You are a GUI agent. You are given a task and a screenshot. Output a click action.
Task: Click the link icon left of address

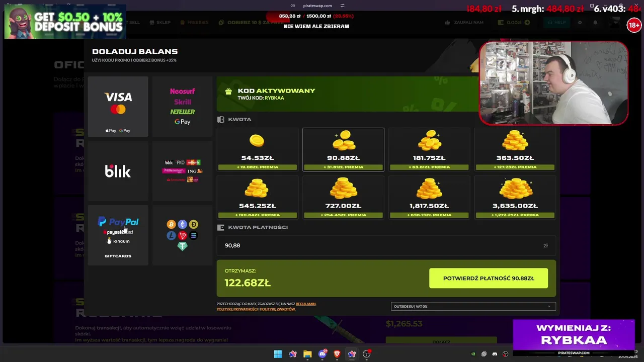coord(293,6)
